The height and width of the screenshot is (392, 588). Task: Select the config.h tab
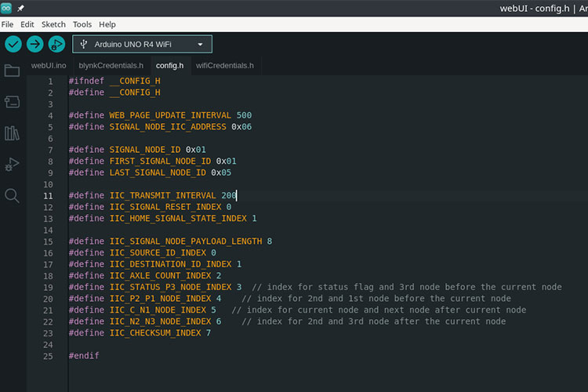(x=170, y=66)
